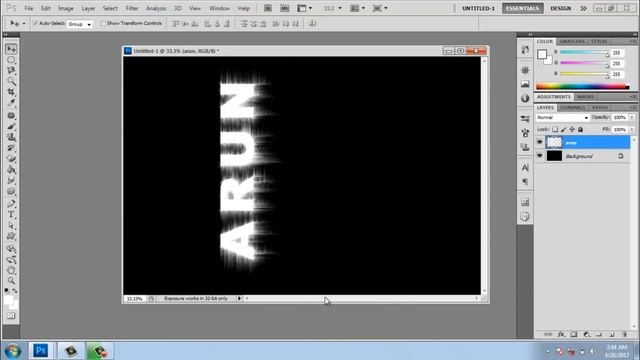
Task: Open the Fill slider arrow
Action: (x=632, y=129)
